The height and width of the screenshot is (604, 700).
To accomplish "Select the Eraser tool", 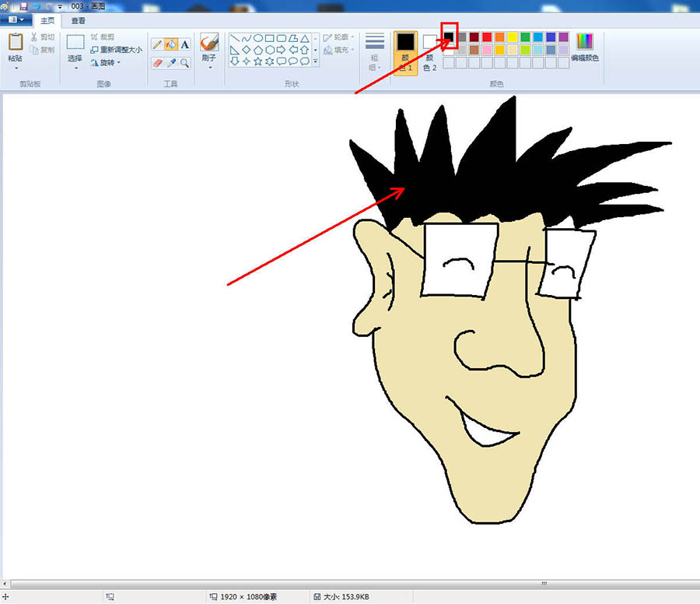I will 157,63.
